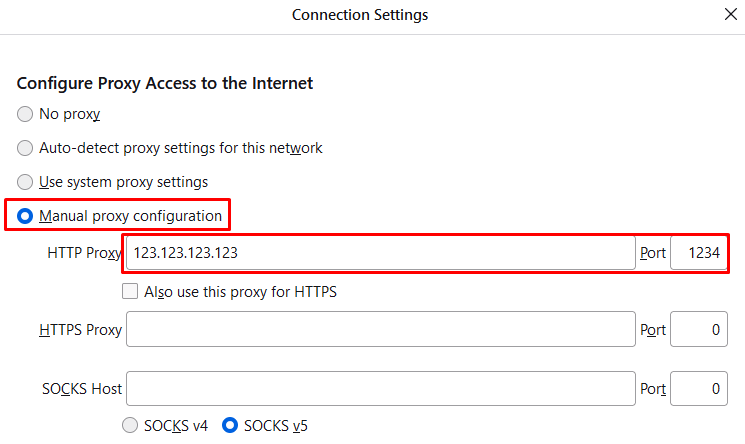745x444 pixels.
Task: Click the SOCKS Host input field
Action: pos(380,388)
